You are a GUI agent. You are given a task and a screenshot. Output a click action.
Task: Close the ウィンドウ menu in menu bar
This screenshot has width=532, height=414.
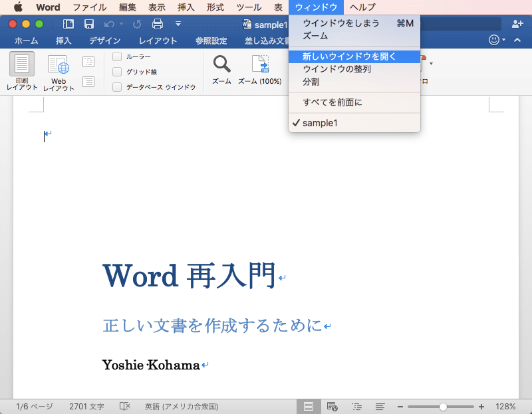tap(316, 7)
